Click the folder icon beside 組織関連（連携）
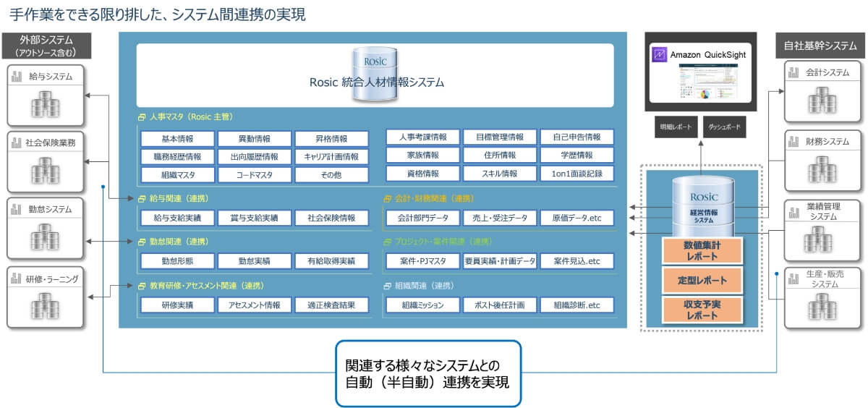Image resolution: width=868 pixels, height=408 pixels. coord(388,286)
